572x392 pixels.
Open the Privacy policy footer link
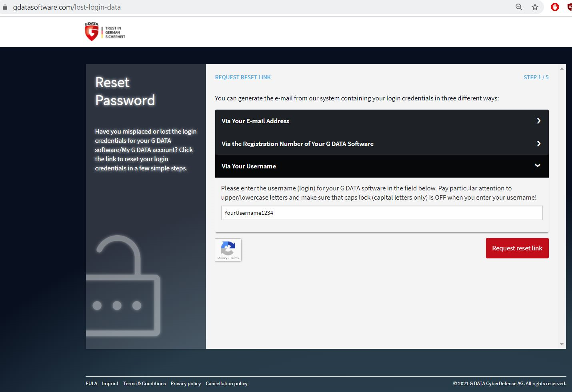click(186, 384)
